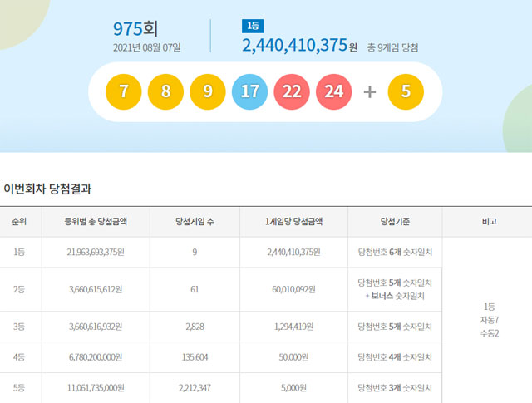The width and height of the screenshot is (532, 403).
Task: Click the red lottery ball number 24
Action: [x=334, y=91]
